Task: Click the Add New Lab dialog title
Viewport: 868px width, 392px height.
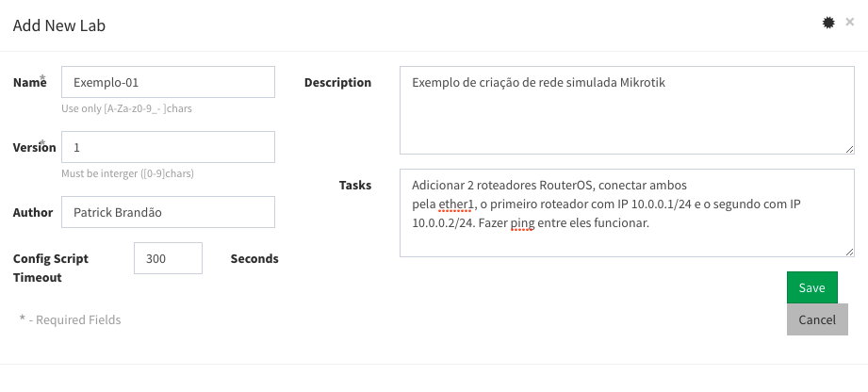Action: 59,25
